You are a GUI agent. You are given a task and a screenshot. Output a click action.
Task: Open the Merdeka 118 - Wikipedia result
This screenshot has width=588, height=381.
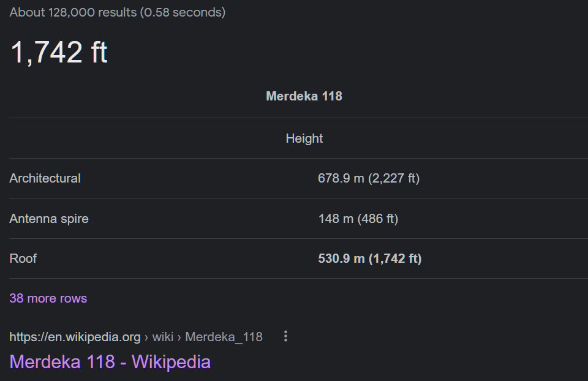tap(110, 362)
